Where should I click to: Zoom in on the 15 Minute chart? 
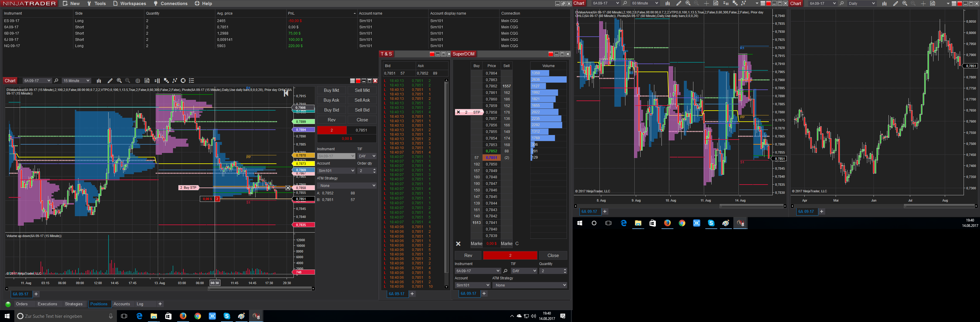[119, 80]
